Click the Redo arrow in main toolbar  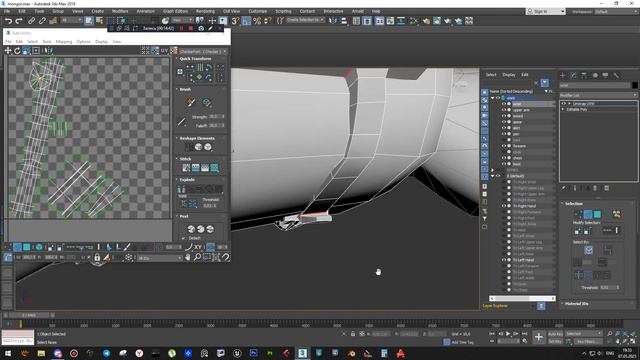click(x=19, y=21)
